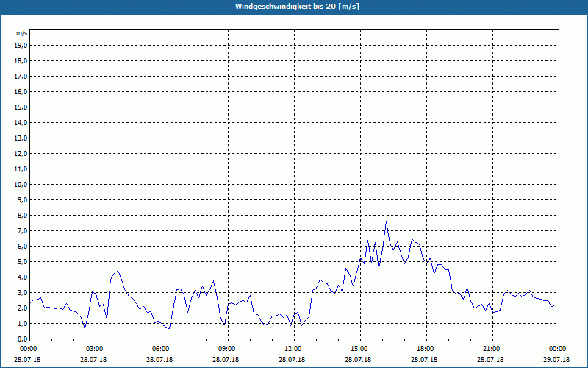The height and width of the screenshot is (368, 588).
Task: Click the 8,0 y-axis label
Action: pos(23,215)
